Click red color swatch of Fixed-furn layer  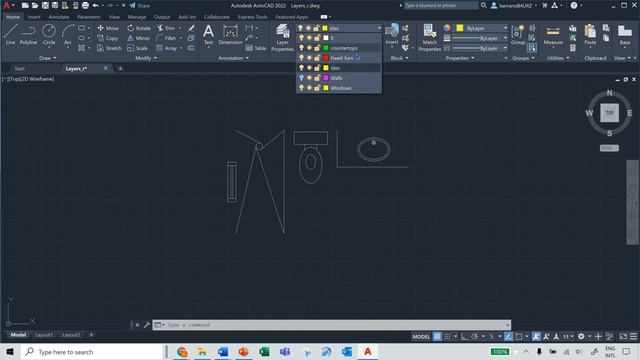326,58
